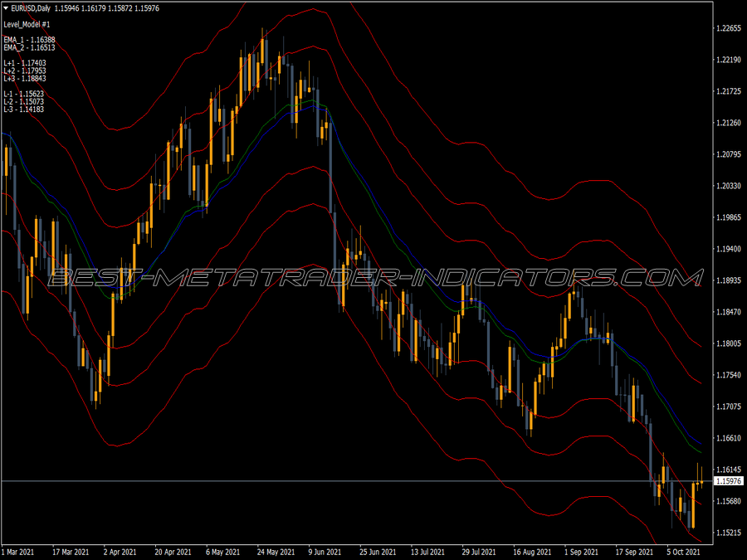This screenshot has width=747, height=560.
Task: Click price scale value 1.16145
Action: pos(729,470)
